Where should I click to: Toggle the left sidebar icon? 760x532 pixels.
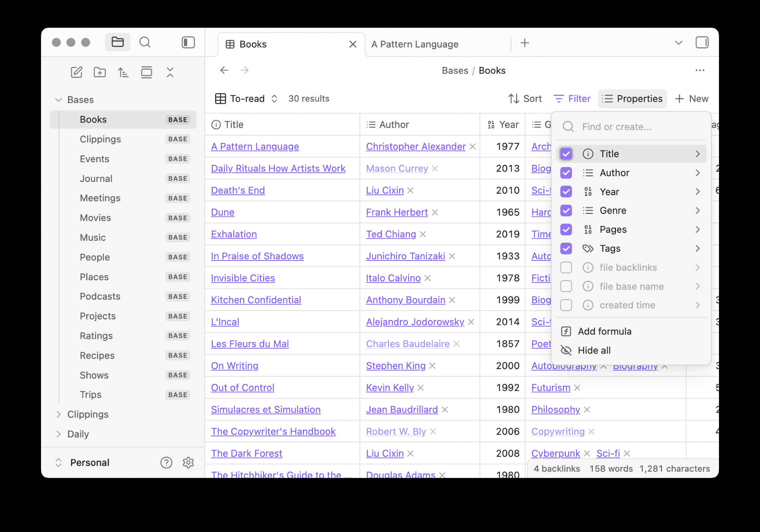point(188,42)
